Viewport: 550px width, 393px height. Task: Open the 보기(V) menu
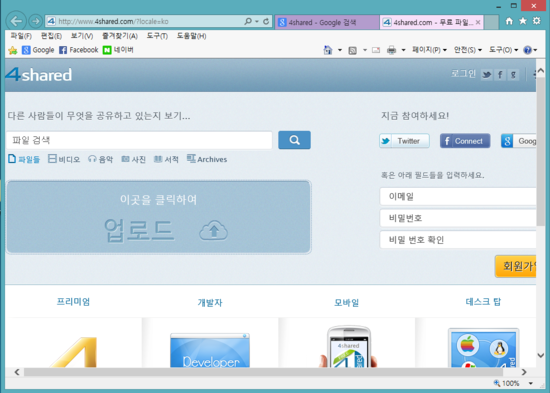(x=82, y=36)
